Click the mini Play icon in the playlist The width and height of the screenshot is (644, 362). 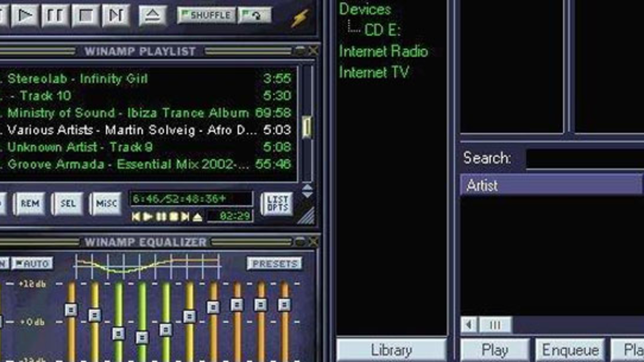tap(148, 217)
